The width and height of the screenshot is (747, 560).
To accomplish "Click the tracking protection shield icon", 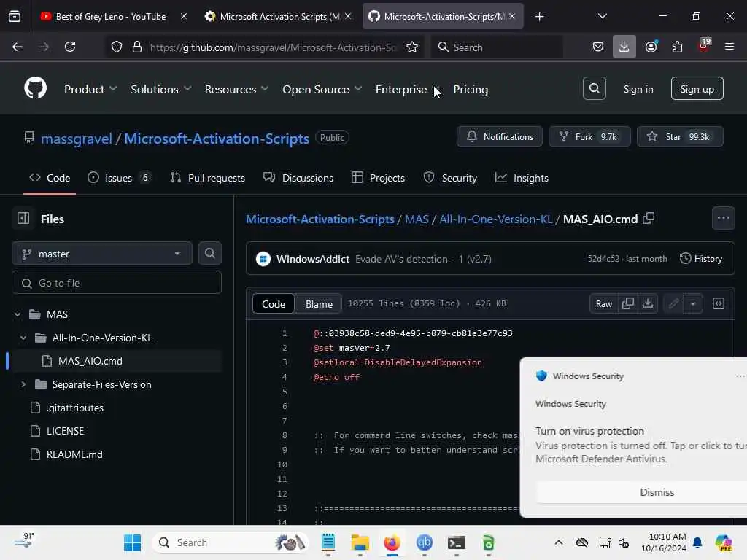I will 117,47.
